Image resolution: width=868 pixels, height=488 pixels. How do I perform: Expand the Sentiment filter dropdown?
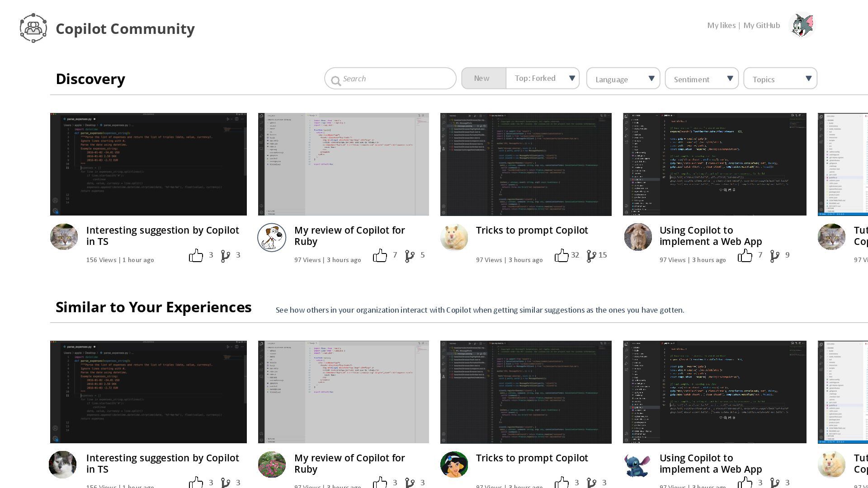tap(702, 79)
